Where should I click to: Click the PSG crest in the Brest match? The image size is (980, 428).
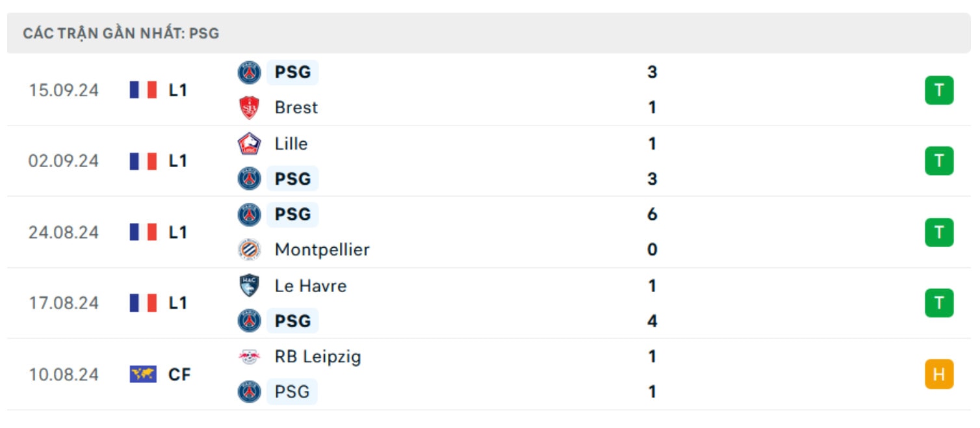coord(250,72)
